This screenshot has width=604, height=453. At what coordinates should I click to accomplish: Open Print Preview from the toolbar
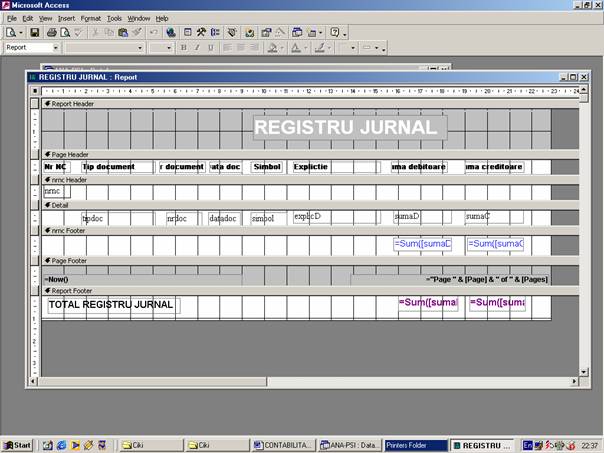pos(65,33)
